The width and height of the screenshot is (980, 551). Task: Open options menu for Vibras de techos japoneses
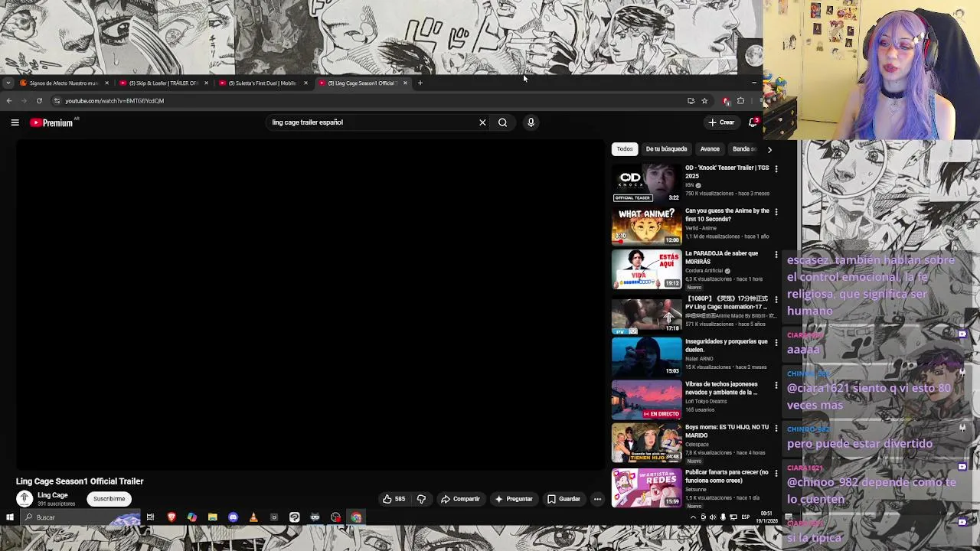(x=776, y=385)
